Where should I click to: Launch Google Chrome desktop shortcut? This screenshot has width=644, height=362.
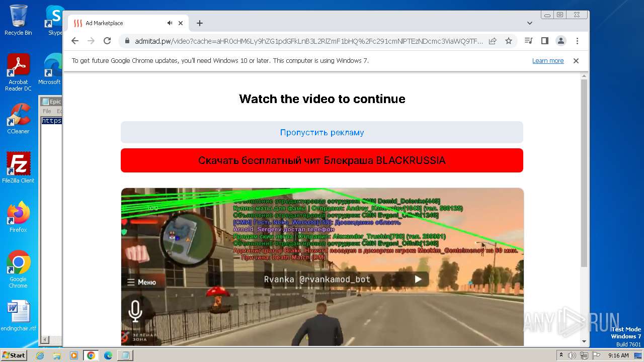[18, 269]
